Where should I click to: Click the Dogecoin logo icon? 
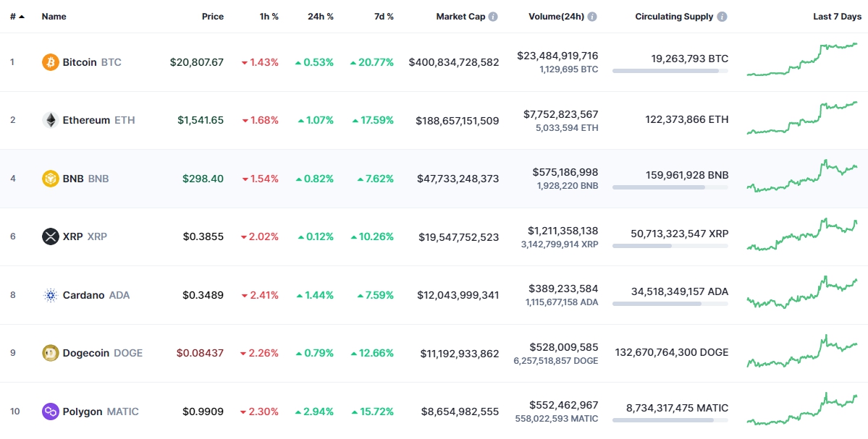pyautogui.click(x=51, y=353)
